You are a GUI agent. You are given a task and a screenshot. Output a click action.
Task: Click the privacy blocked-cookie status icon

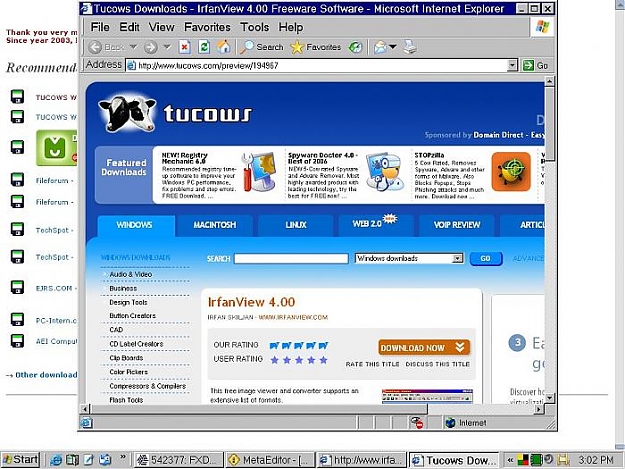pos(417,422)
